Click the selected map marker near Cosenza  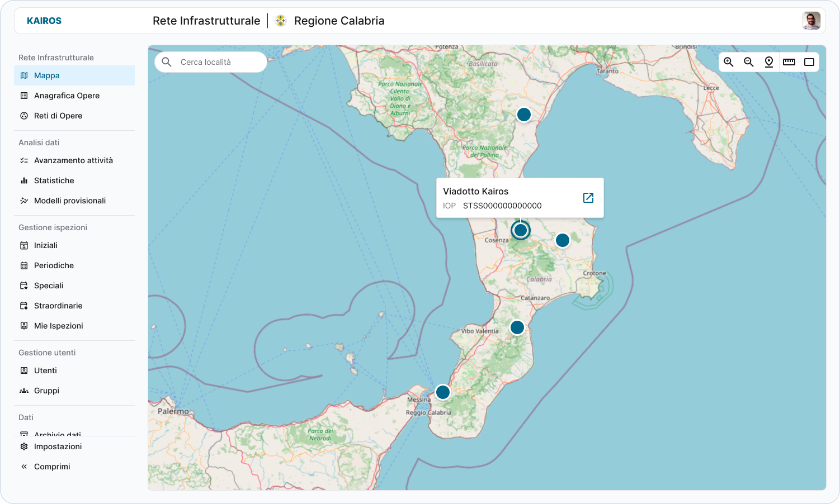521,230
